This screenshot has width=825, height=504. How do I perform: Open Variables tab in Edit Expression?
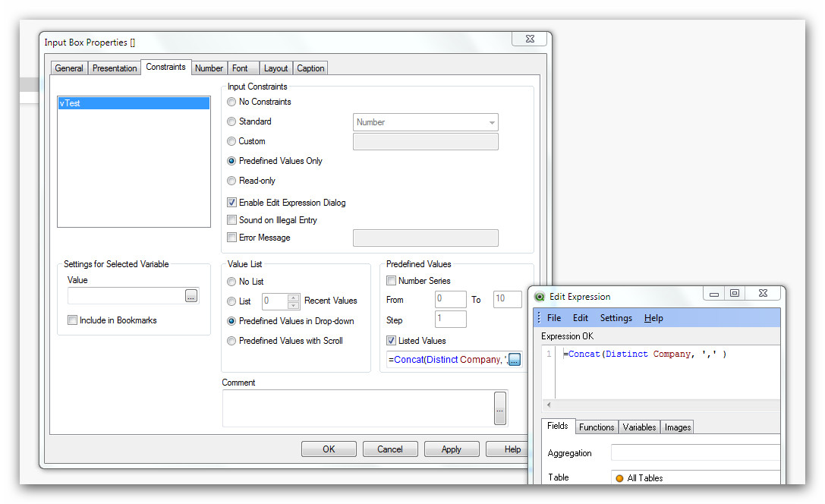639,427
